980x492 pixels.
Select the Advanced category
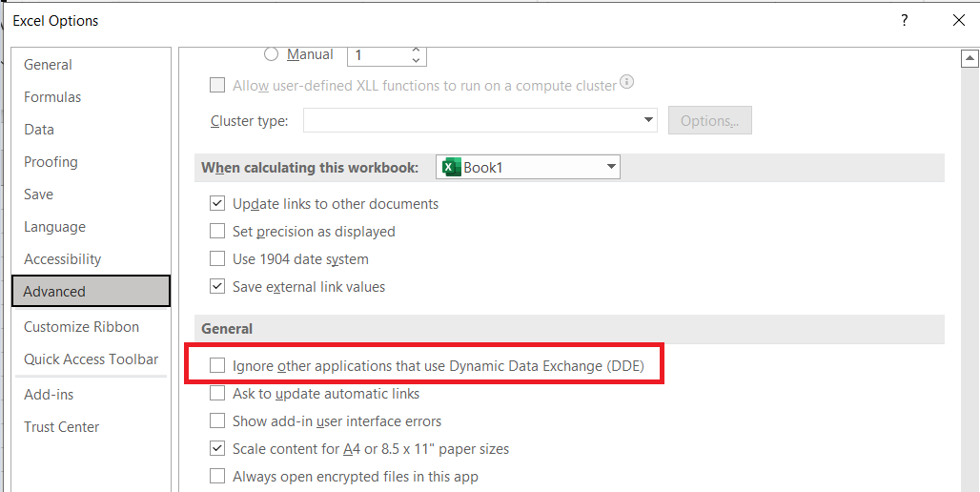91,292
